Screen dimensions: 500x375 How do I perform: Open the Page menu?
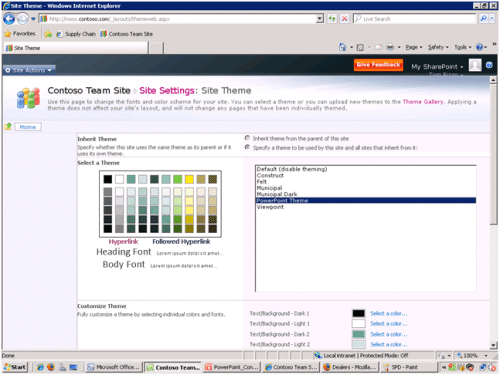click(414, 47)
